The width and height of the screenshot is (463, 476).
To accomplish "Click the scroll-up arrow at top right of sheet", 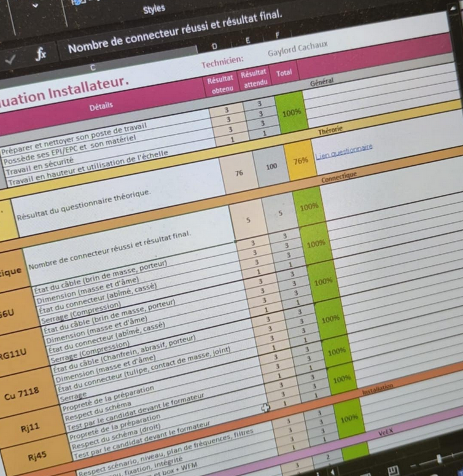I will tap(453, 9).
